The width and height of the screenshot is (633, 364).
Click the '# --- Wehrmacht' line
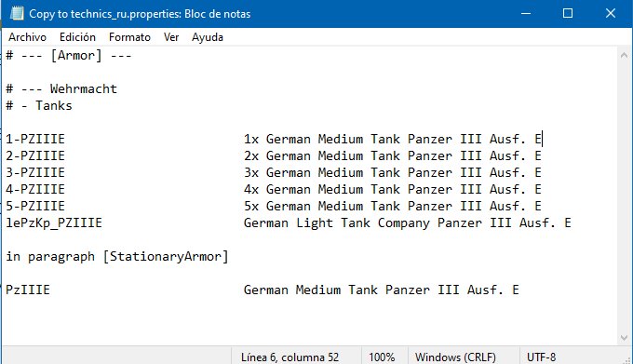61,88
